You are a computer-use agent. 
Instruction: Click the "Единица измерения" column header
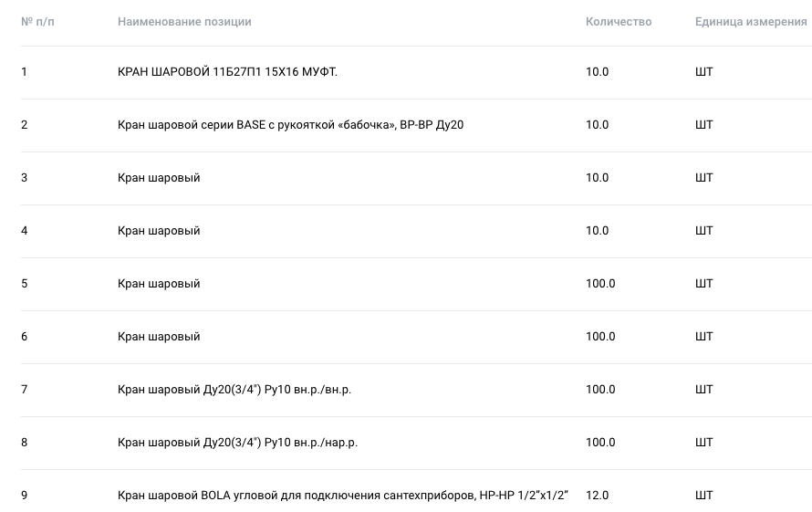[x=751, y=22]
